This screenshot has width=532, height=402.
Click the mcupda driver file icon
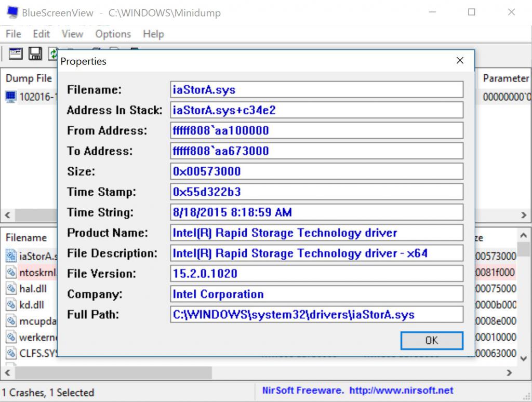pyautogui.click(x=11, y=320)
